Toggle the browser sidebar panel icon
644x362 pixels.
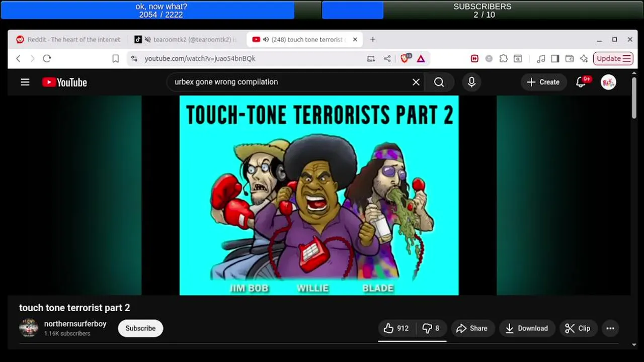point(555,58)
